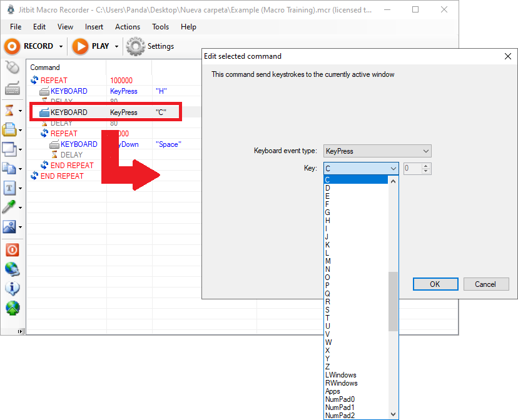Choose H in key list
Screen dimensions: 518x420
(x=356, y=221)
